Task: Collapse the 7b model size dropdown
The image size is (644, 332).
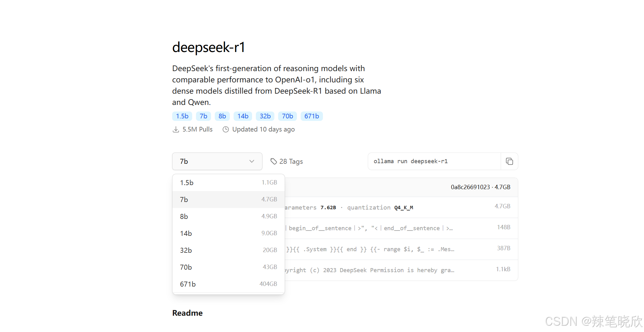Action: point(217,161)
